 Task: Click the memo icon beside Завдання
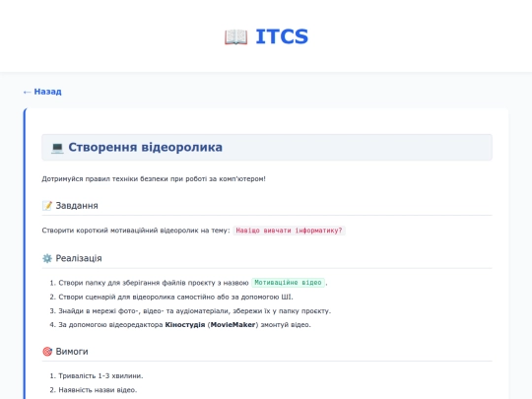tap(47, 206)
